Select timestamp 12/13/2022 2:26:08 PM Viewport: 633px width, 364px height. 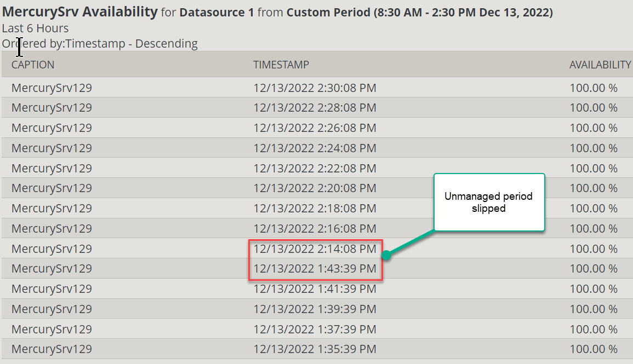point(315,128)
